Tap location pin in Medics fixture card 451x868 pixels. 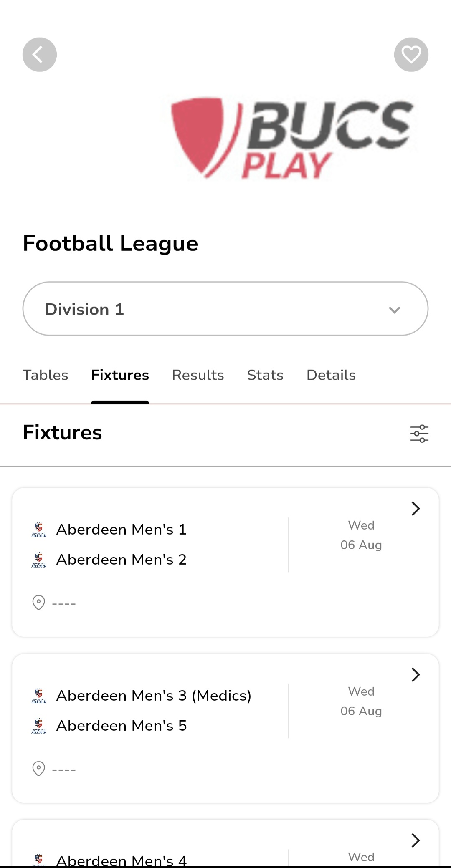click(38, 769)
